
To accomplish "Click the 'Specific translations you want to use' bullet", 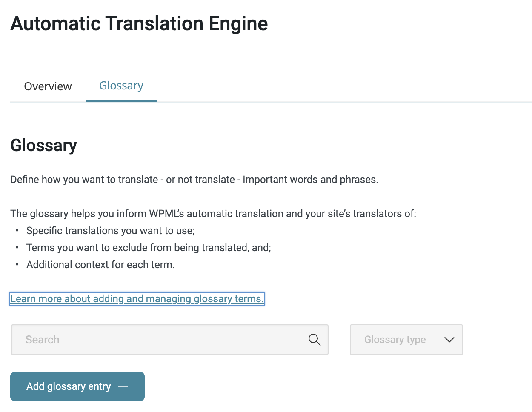I will pos(111,231).
